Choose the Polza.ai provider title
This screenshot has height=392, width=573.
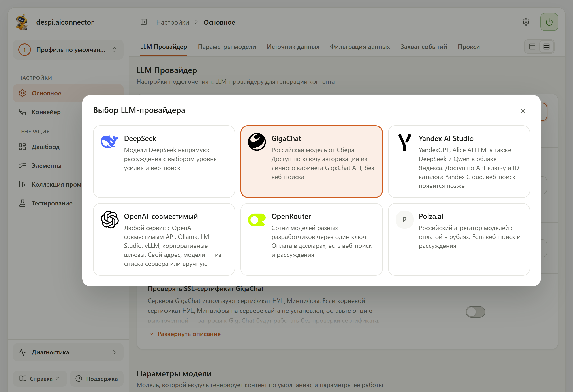[431, 216]
